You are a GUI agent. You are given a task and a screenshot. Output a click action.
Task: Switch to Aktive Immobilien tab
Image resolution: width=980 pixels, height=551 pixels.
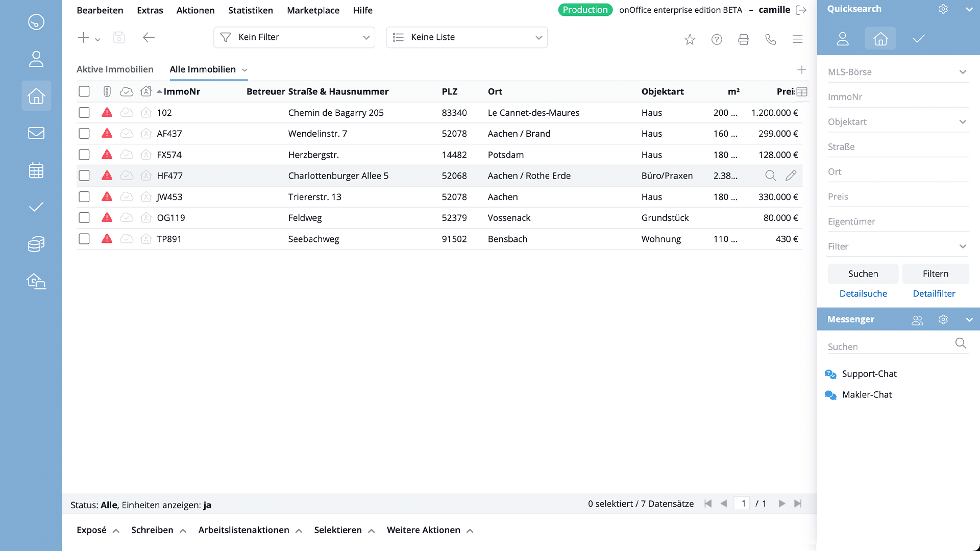click(x=115, y=69)
